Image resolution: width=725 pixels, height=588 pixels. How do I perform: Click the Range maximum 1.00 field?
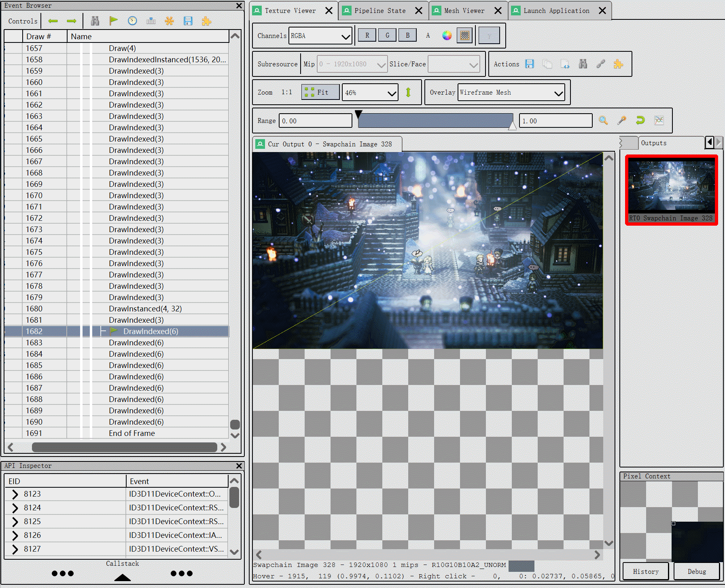(x=556, y=121)
